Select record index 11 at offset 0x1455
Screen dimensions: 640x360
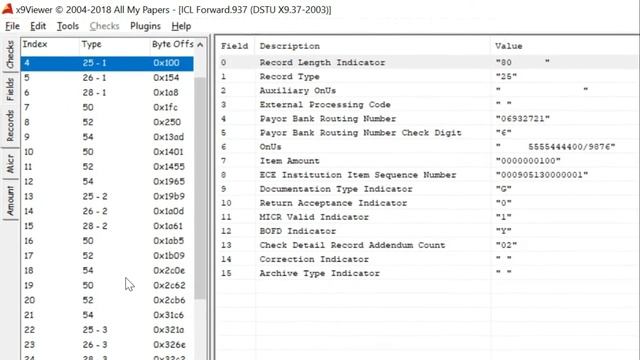pyautogui.click(x=107, y=167)
